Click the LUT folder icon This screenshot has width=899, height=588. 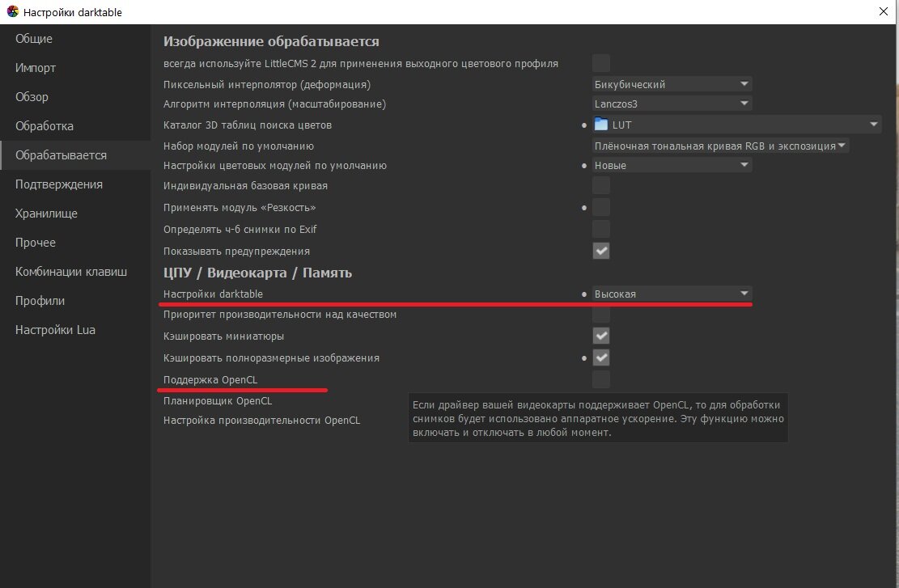pyautogui.click(x=601, y=125)
